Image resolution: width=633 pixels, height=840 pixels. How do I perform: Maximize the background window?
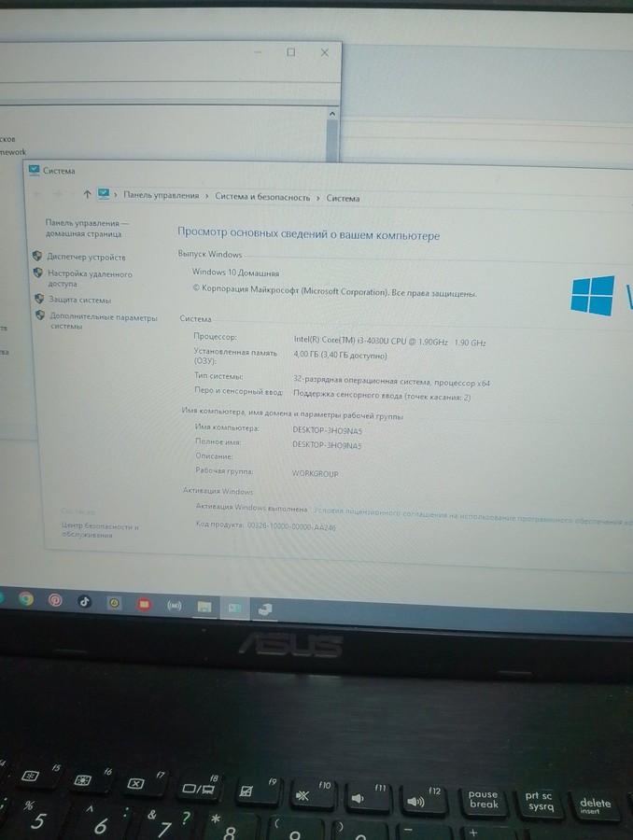(291, 52)
